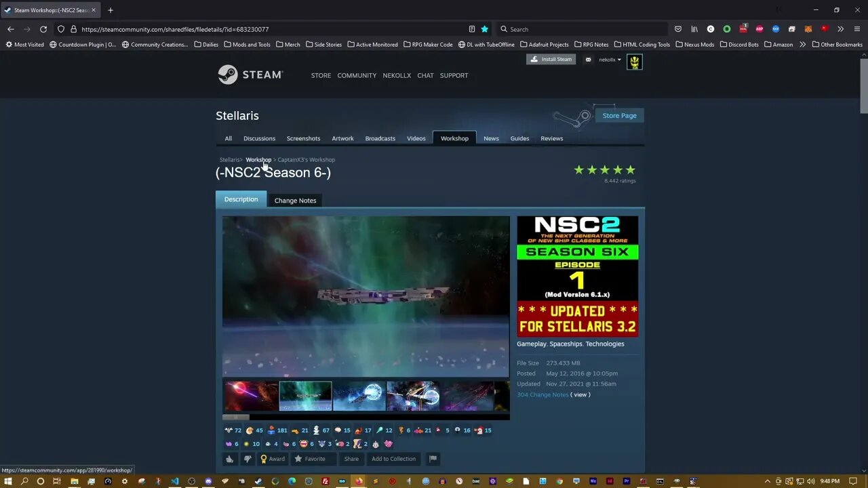Switch to the Change Notes tab
This screenshot has height=488, width=868.
click(x=295, y=201)
